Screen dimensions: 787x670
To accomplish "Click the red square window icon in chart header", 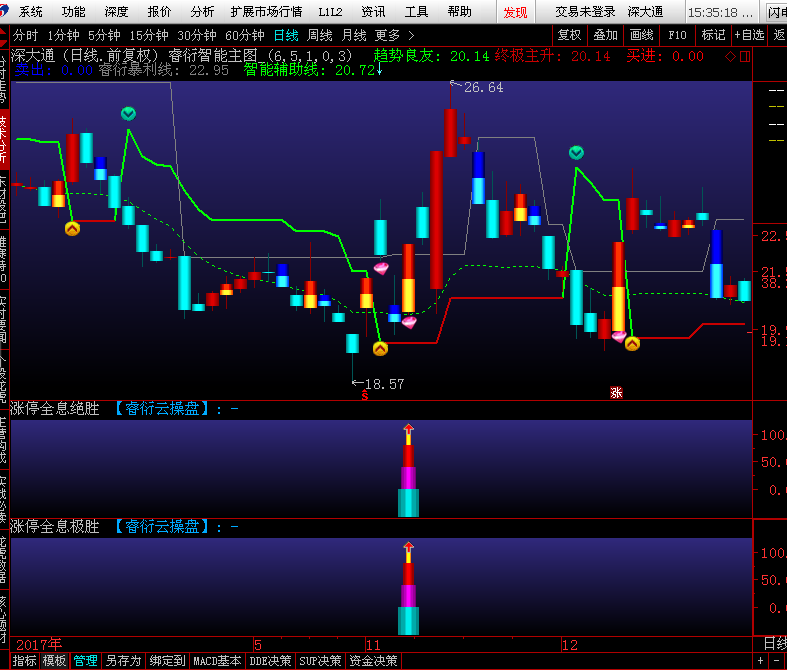I will coord(745,57).
